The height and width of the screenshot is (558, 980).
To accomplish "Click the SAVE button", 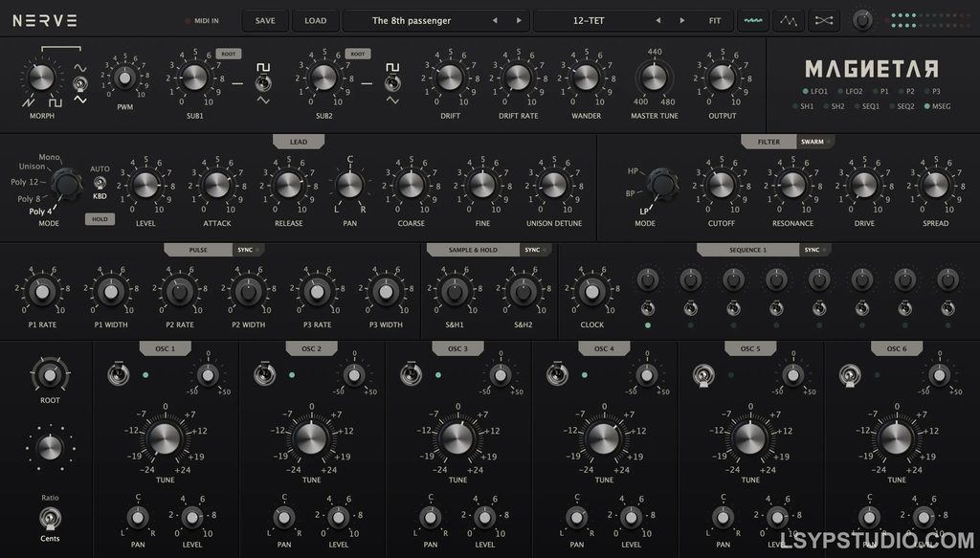I will click(265, 21).
